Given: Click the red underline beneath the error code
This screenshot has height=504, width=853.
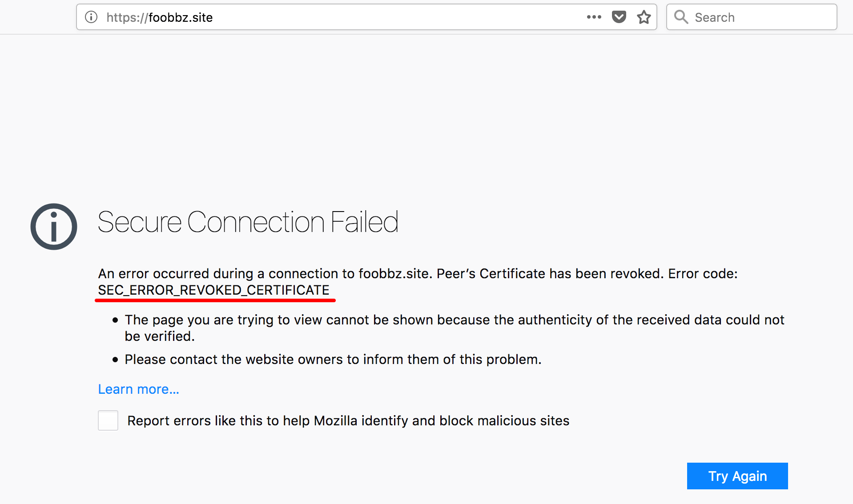Looking at the screenshot, I should [x=215, y=300].
